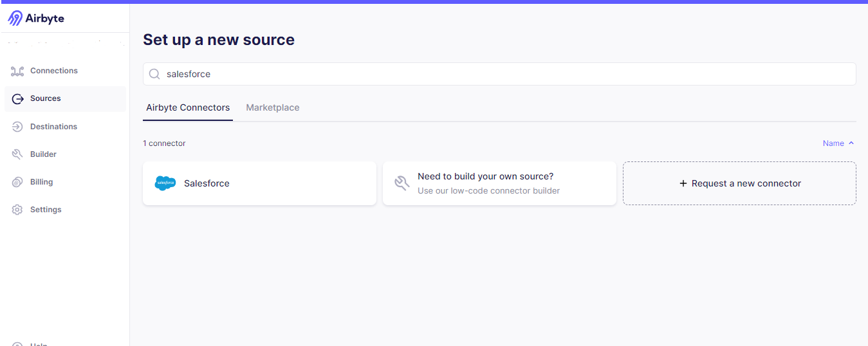Switch to the Airbyte Connectors tab
Image resolution: width=868 pixels, height=346 pixels.
point(188,107)
